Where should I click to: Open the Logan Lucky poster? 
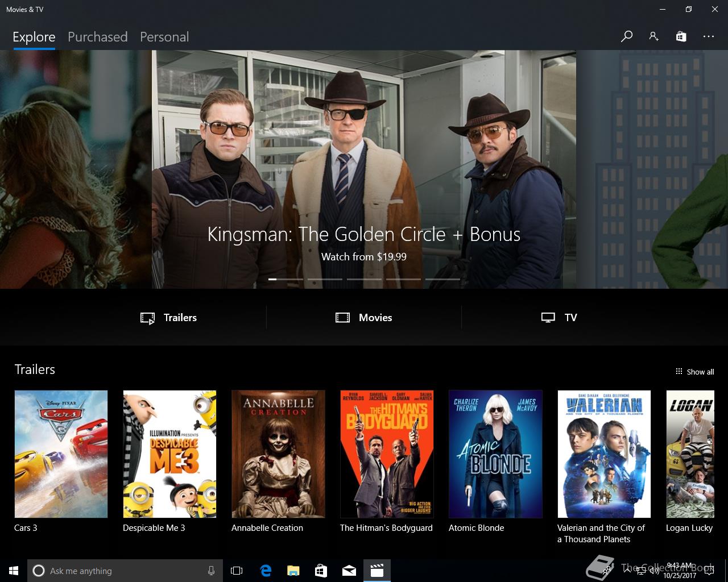tap(690, 454)
